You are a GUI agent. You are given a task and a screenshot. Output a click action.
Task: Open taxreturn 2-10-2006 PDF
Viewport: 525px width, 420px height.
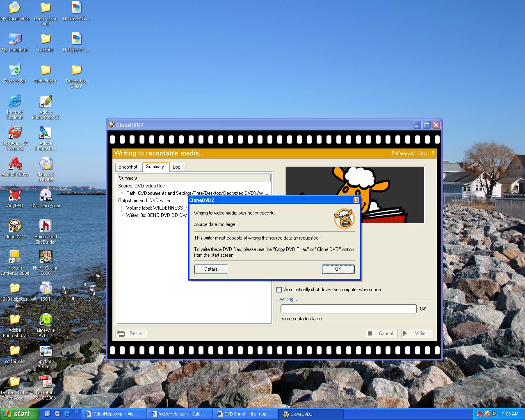pos(46,388)
